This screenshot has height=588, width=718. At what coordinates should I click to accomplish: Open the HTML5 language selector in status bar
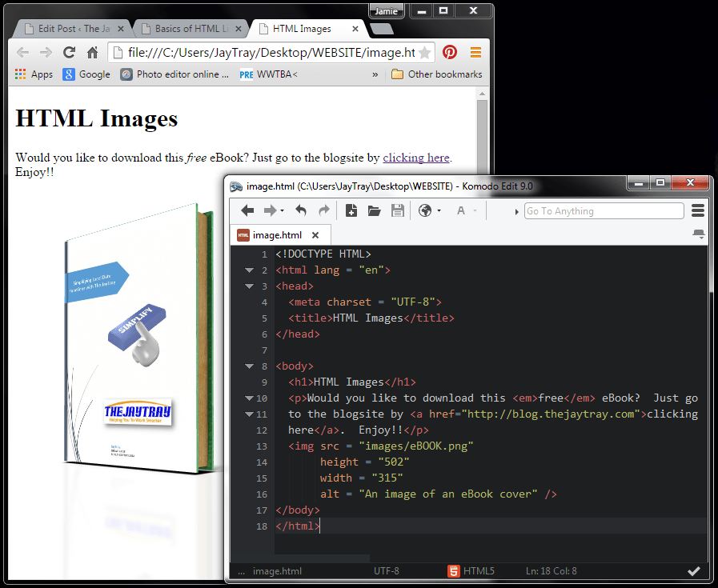pos(471,571)
